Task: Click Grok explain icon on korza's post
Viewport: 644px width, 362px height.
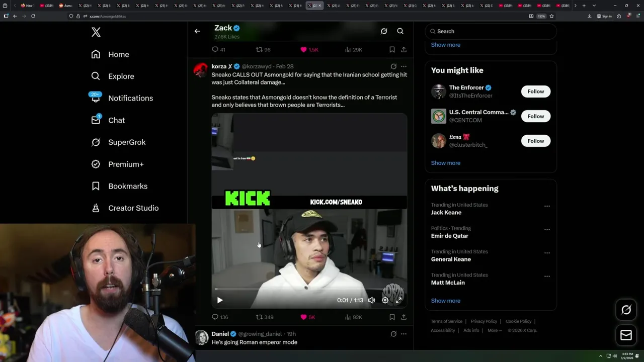Action: (x=393, y=66)
